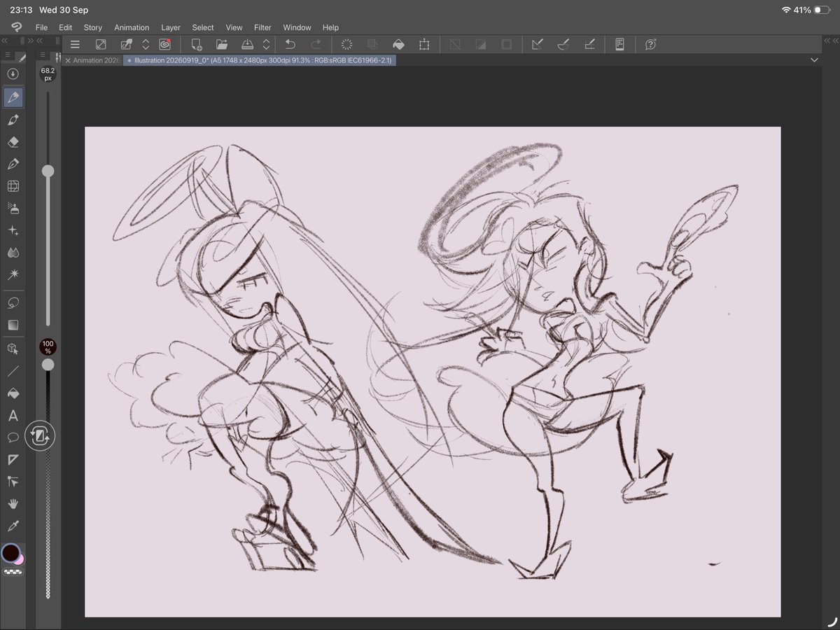This screenshot has width=840, height=630.
Task: Select the Hand move tool
Action: pos(13,503)
